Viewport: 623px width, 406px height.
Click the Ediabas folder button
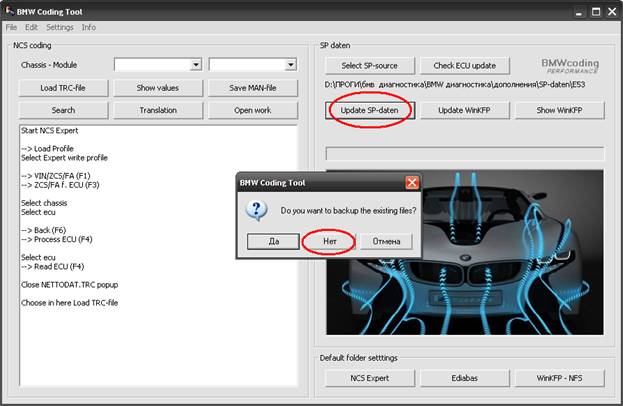pos(464,378)
